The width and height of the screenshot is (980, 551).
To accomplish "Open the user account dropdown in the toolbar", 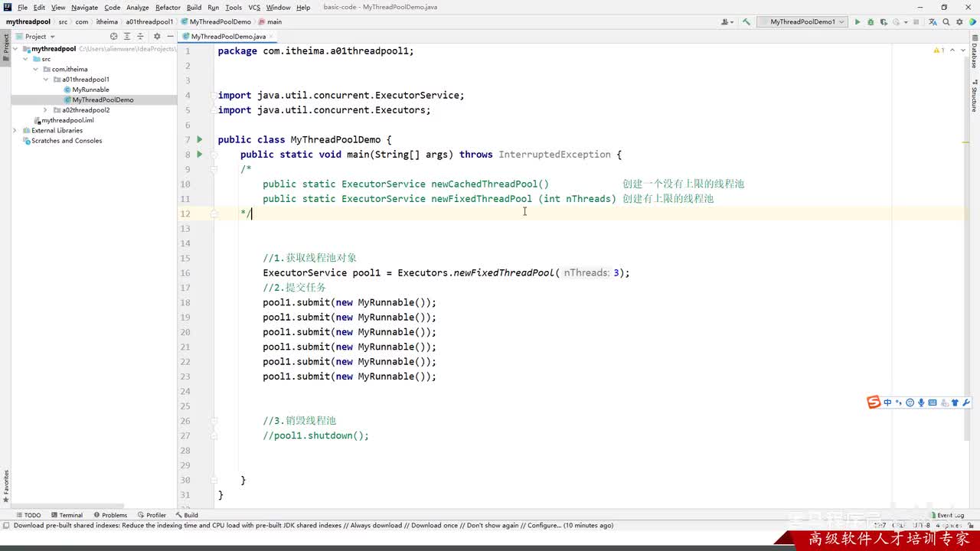I will pos(728,22).
